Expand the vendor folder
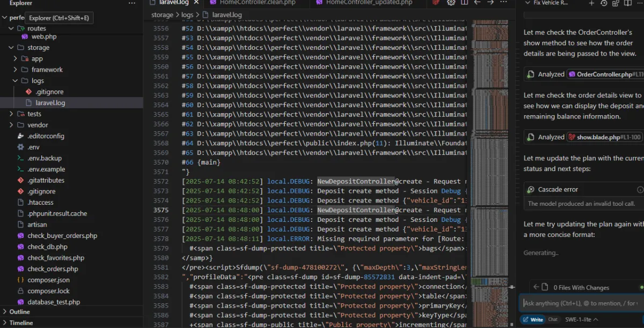The width and height of the screenshot is (644, 328). pyautogui.click(x=38, y=125)
